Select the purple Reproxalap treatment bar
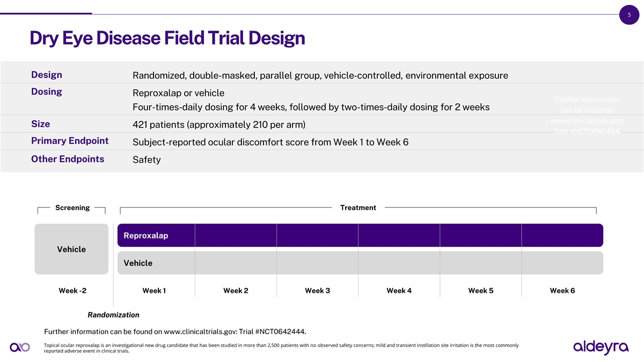The image size is (644, 362). pos(360,235)
